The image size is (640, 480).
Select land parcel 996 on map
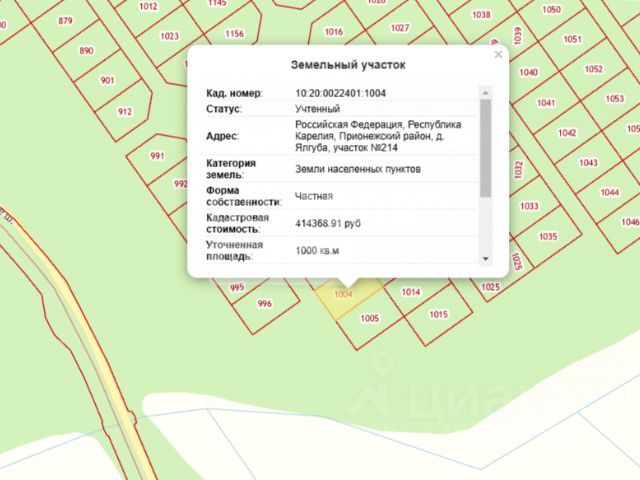[x=264, y=303]
